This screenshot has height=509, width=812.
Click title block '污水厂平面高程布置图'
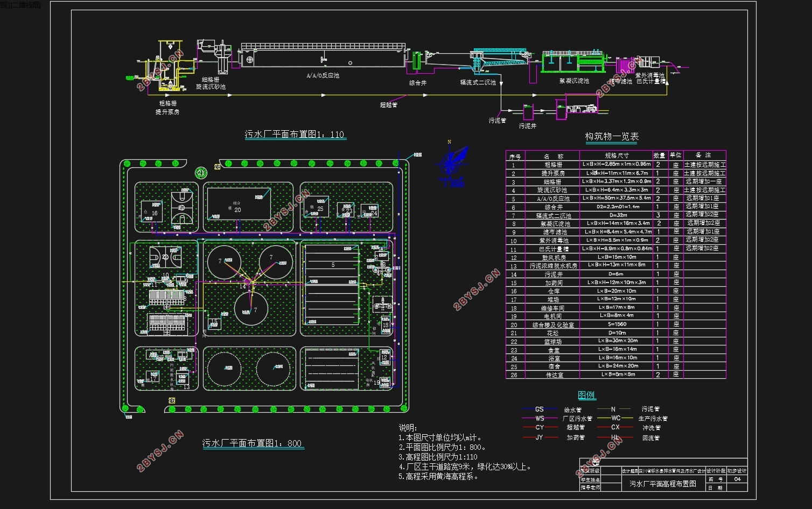coord(663,484)
